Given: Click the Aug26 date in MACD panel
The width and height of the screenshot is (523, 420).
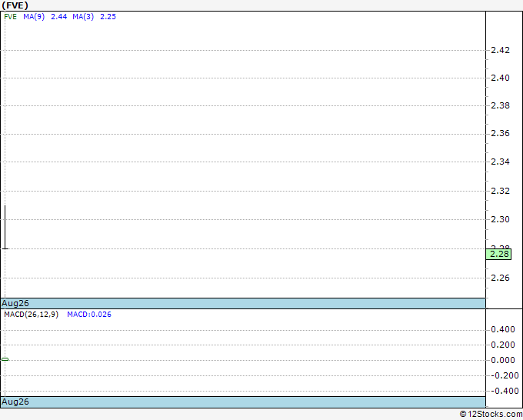Looking at the screenshot, I should [x=15, y=402].
